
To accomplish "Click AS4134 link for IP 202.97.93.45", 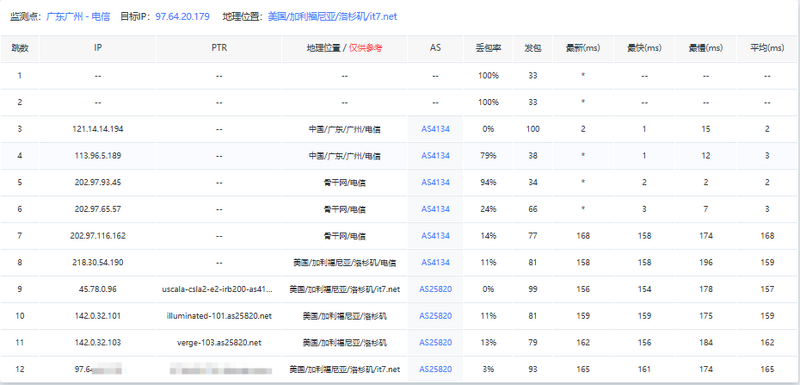I will point(435,182).
